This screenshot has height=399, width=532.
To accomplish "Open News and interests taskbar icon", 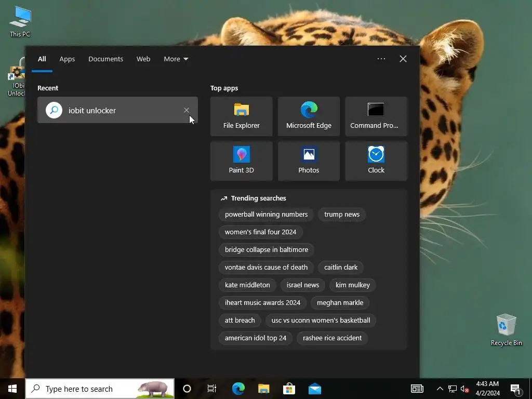I will pyautogui.click(x=417, y=389).
